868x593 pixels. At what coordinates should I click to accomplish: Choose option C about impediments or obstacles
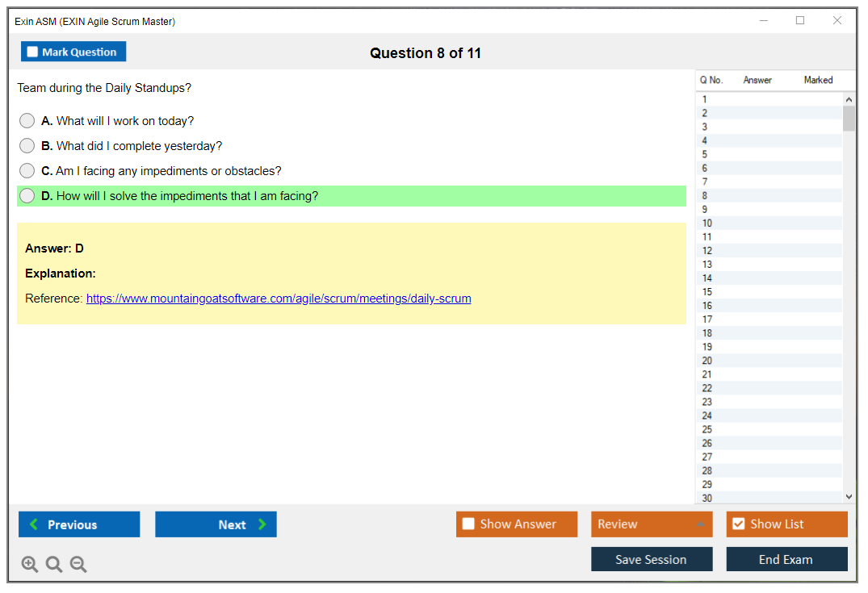(x=27, y=171)
